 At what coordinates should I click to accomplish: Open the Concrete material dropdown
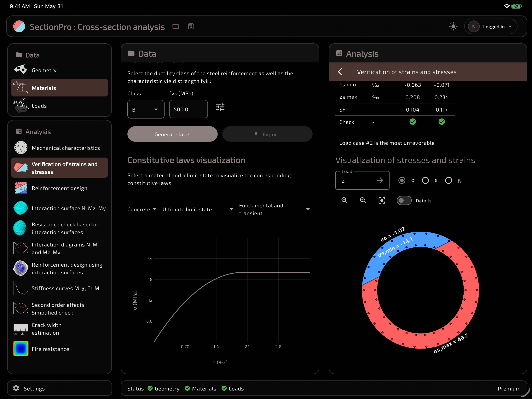142,209
